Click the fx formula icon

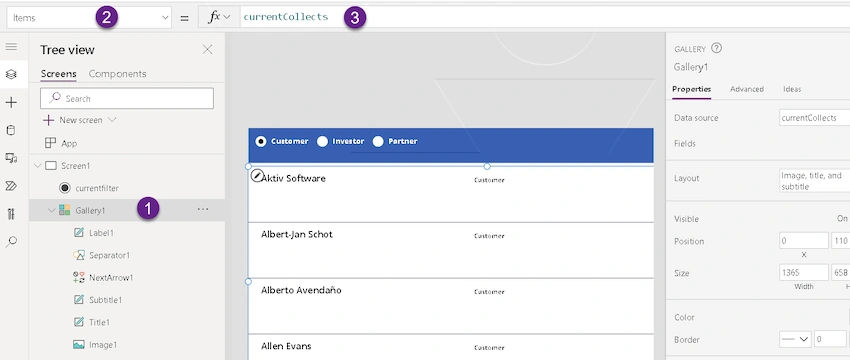click(x=215, y=17)
